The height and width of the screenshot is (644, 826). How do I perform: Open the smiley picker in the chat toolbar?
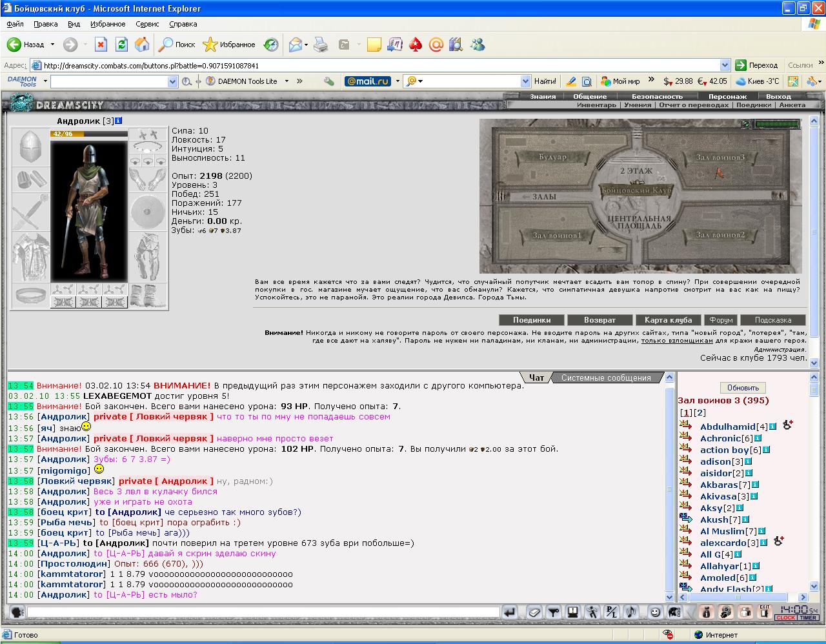click(655, 612)
